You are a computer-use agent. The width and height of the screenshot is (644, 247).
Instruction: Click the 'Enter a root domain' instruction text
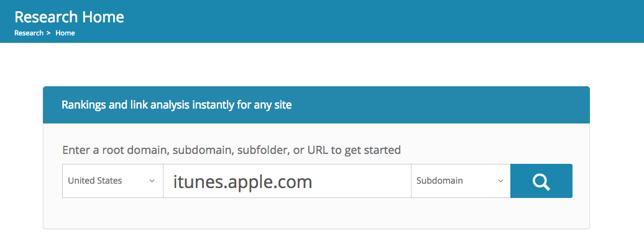tap(231, 150)
